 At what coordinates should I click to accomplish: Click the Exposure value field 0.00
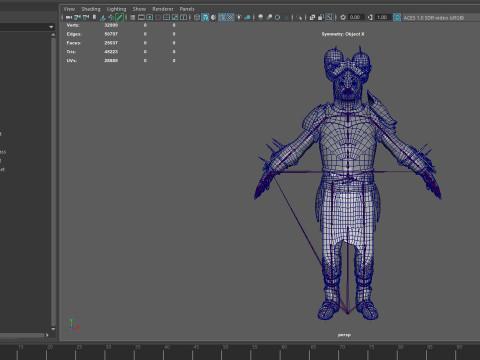(x=356, y=17)
